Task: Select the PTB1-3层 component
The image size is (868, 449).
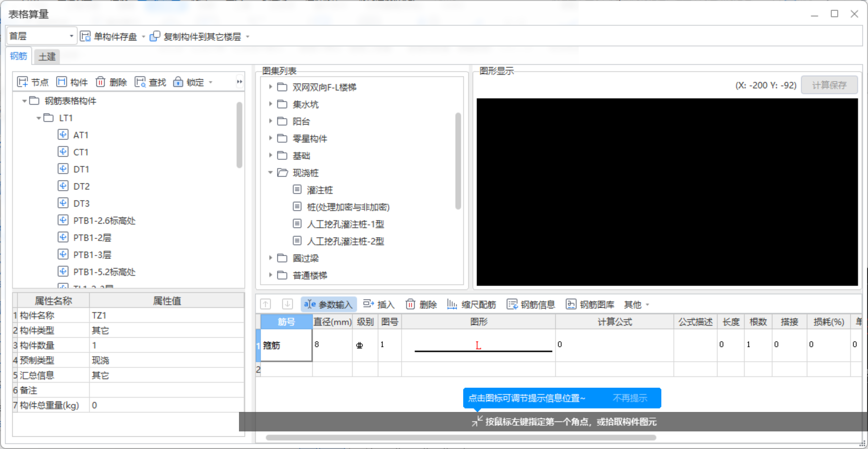Action: (92, 255)
